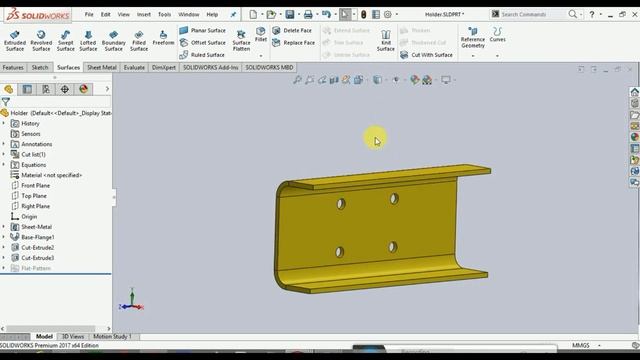Open the Insert menu

pos(144,14)
